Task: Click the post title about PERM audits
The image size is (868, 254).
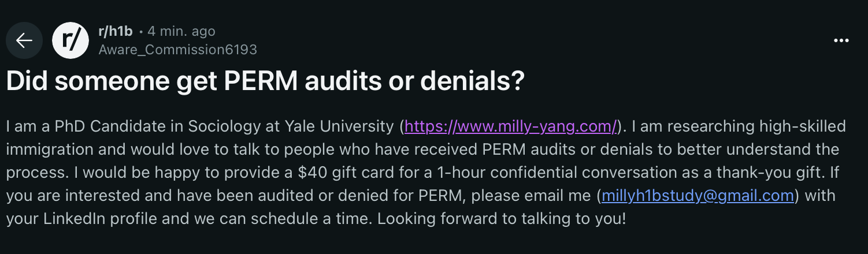Action: 265,83
